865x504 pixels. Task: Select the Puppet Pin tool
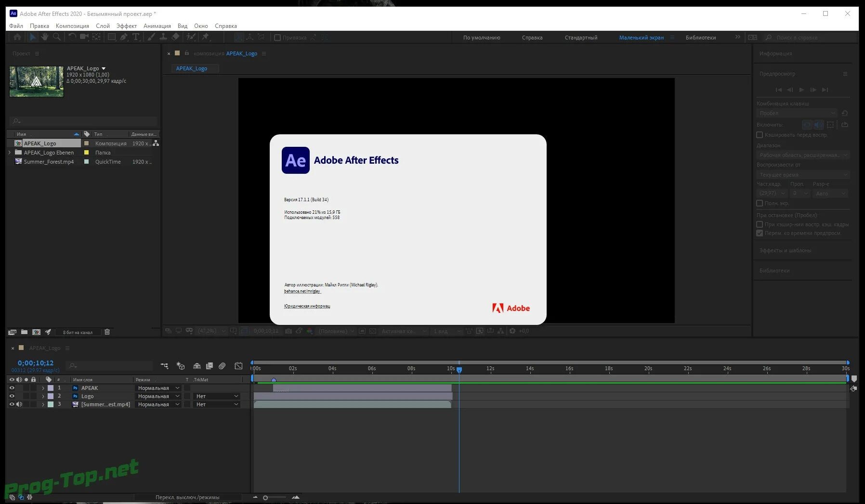206,37
